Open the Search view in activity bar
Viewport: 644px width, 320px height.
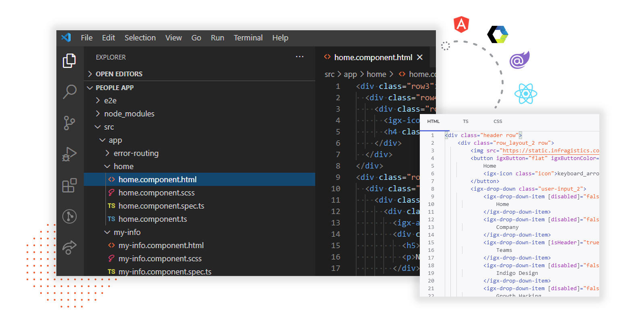click(x=69, y=91)
